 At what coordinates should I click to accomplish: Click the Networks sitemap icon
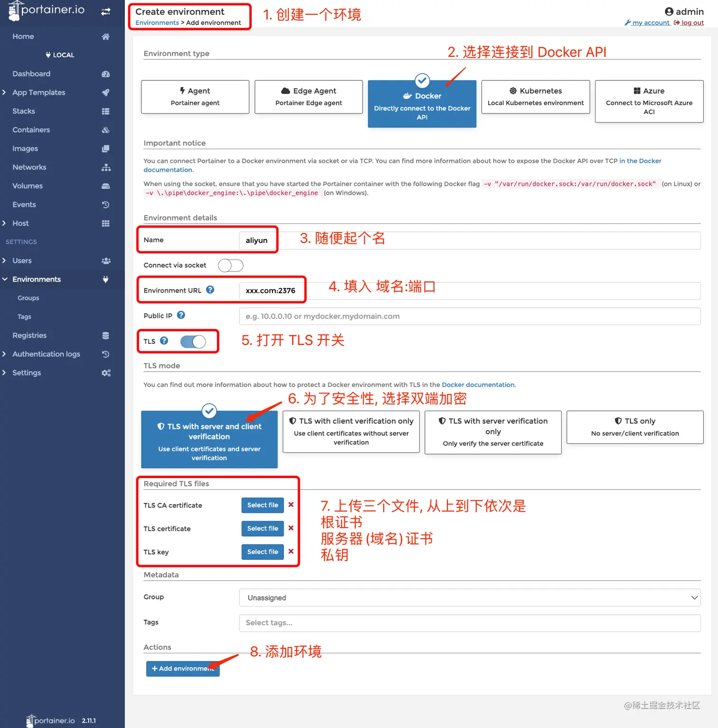(x=106, y=167)
